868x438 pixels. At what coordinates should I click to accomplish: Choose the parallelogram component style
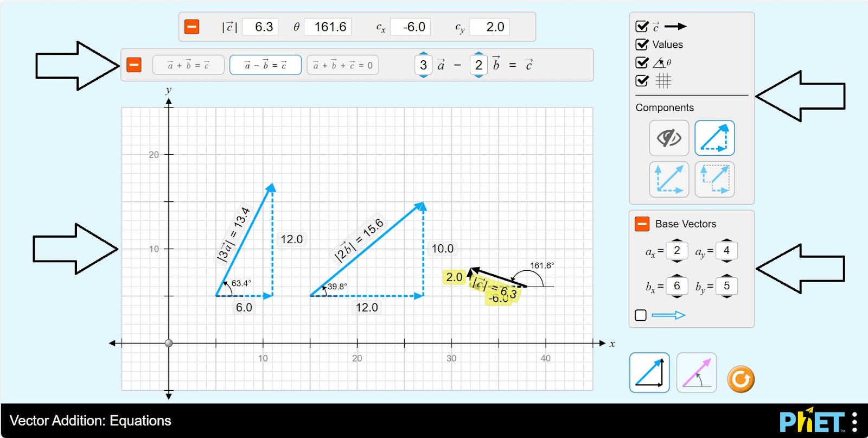point(669,179)
